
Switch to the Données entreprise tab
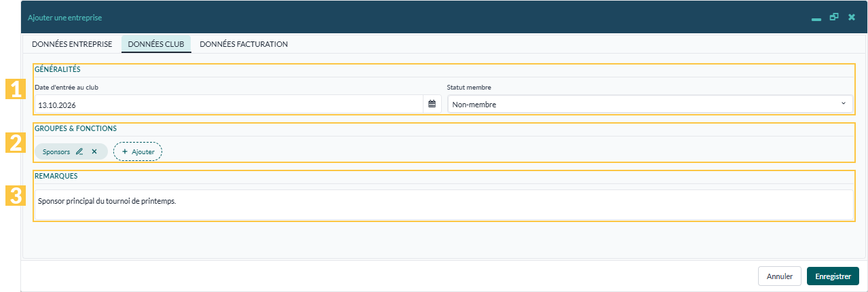coord(72,44)
